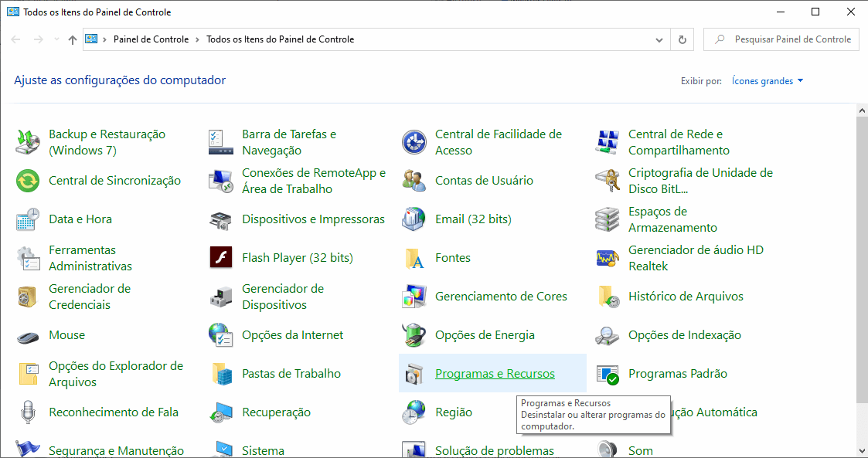Click the Região globe clock icon
Screen dimensions: 868x458
click(414, 412)
